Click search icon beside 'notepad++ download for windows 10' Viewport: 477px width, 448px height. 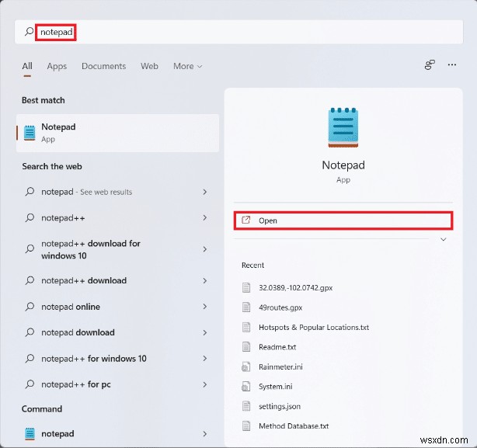pyautogui.click(x=30, y=249)
